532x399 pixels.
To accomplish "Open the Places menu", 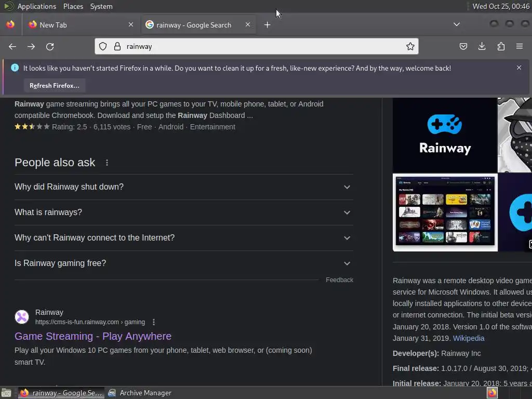I will coord(73,6).
